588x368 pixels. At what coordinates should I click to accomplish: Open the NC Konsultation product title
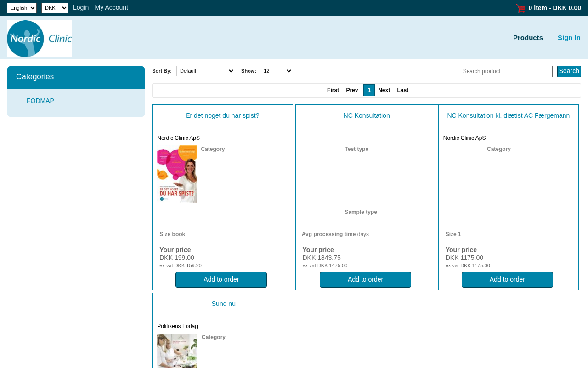[367, 115]
